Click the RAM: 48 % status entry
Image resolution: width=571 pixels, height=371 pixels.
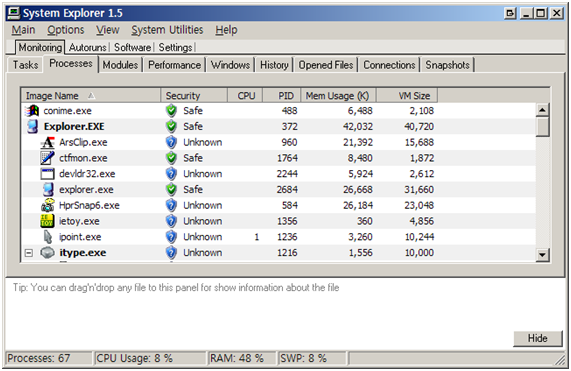[242, 358]
